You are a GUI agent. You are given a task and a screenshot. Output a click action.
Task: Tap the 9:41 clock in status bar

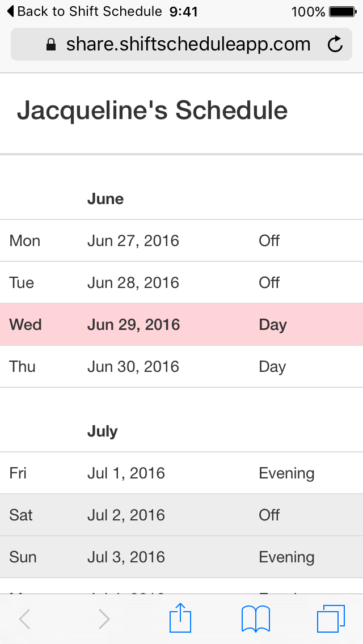click(x=183, y=11)
